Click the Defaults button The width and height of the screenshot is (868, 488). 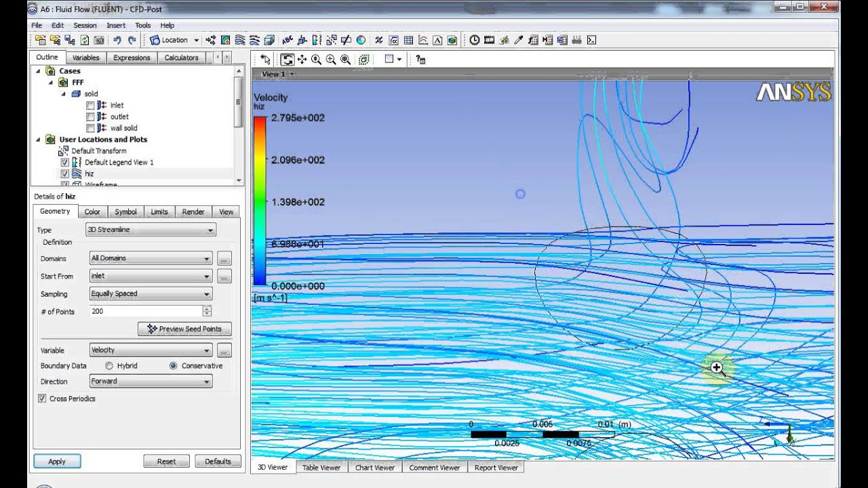coord(218,462)
